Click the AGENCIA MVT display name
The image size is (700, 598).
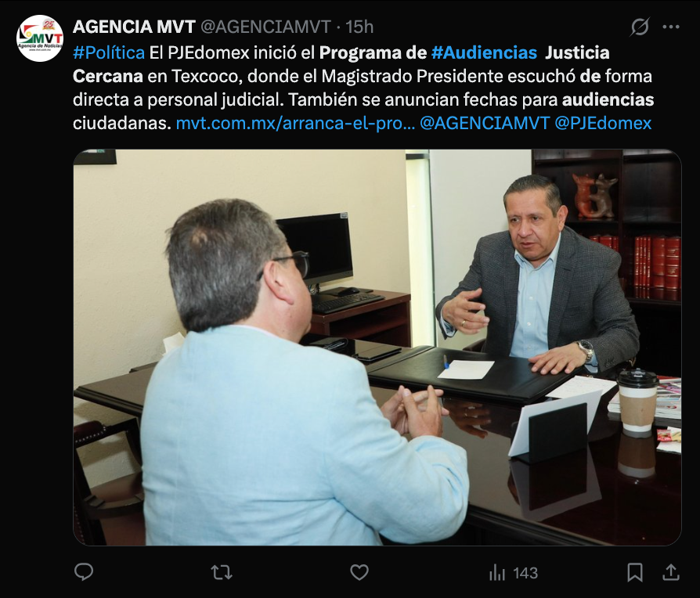134,27
